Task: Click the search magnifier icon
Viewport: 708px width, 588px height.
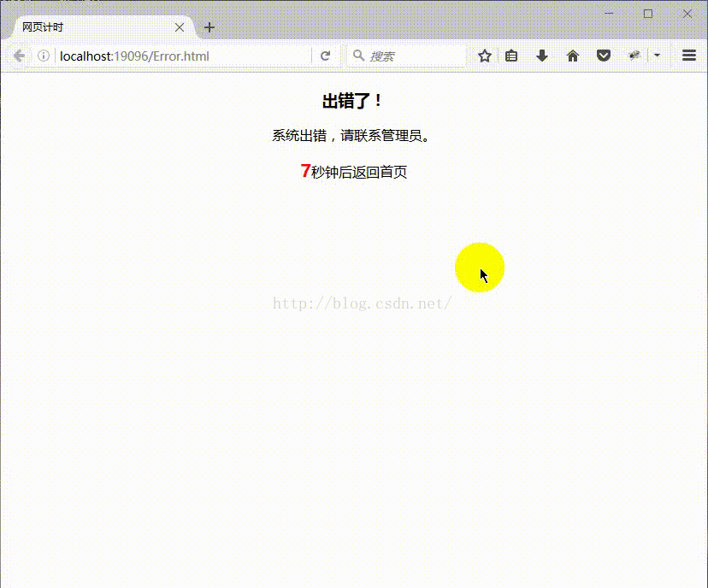Action: click(358, 56)
